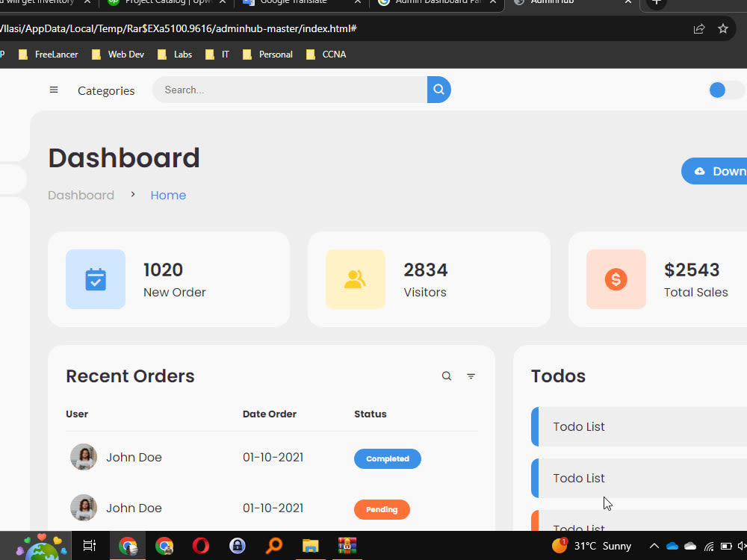Open the Categories dropdown

coord(105,90)
